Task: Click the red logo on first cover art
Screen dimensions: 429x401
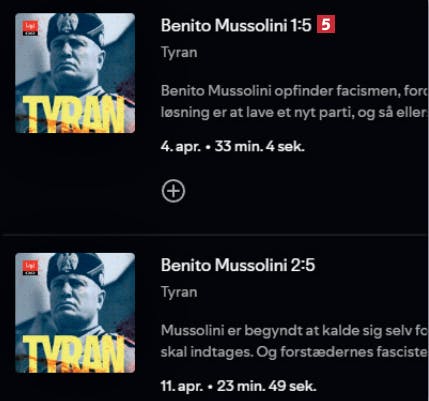Action: (x=30, y=28)
